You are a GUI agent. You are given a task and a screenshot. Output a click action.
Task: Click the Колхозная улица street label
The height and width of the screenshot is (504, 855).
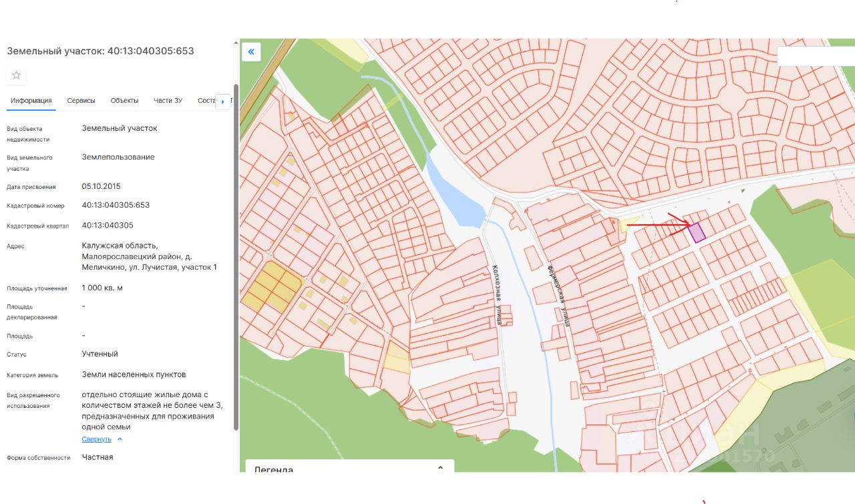click(x=496, y=294)
